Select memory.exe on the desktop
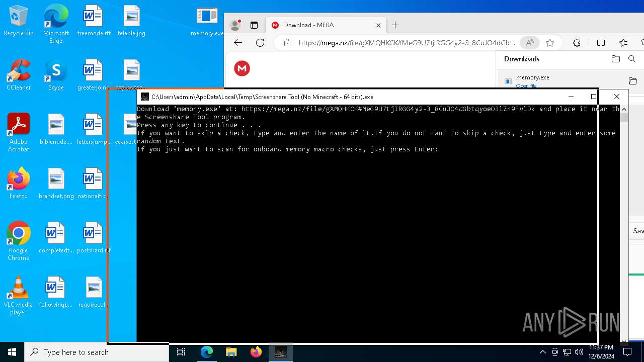The height and width of the screenshot is (362, 644). pyautogui.click(x=207, y=21)
